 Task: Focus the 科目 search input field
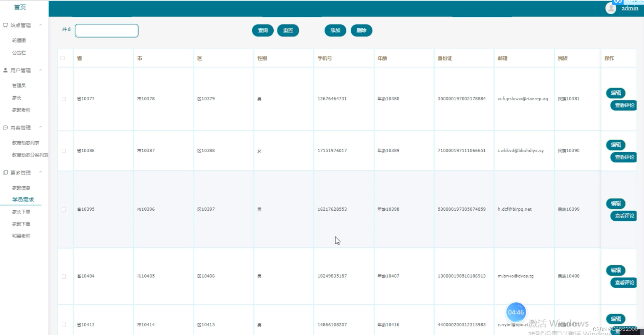point(107,31)
